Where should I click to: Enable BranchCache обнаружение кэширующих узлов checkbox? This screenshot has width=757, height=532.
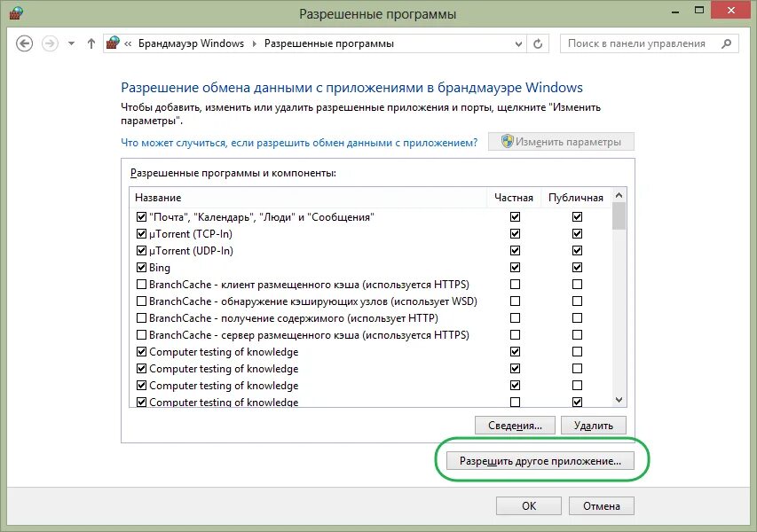click(x=141, y=301)
